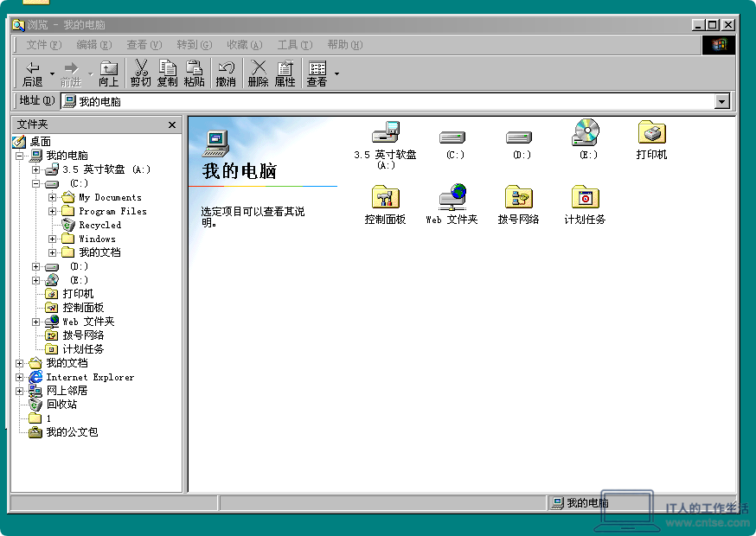Close the 文件夹 folders pane
The image size is (756, 536).
[x=171, y=124]
